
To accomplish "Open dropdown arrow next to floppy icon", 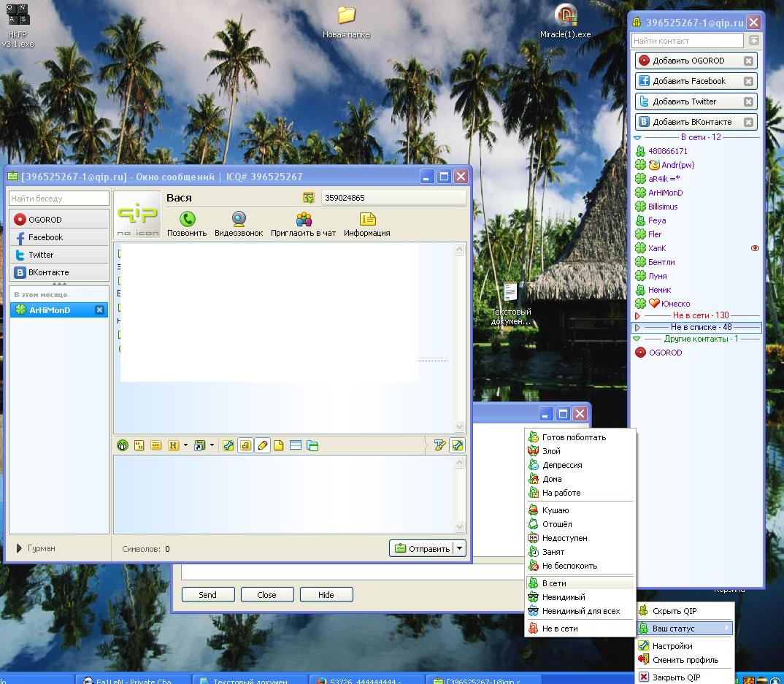I will [x=212, y=445].
